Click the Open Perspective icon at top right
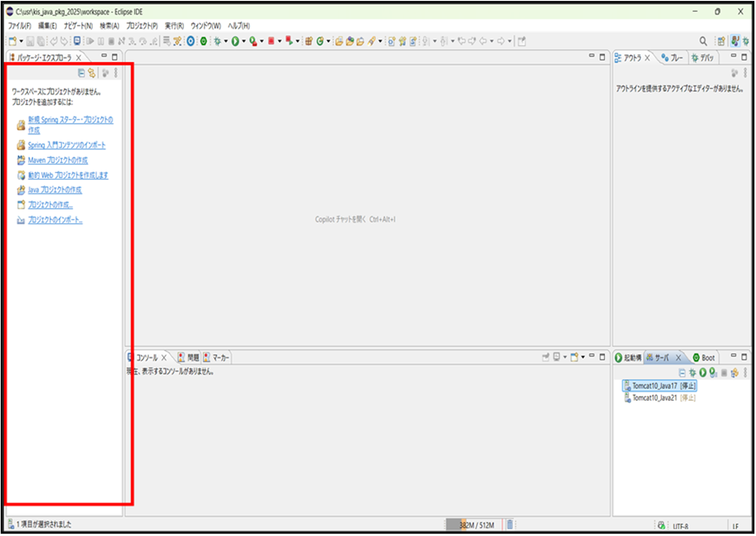 [721, 41]
